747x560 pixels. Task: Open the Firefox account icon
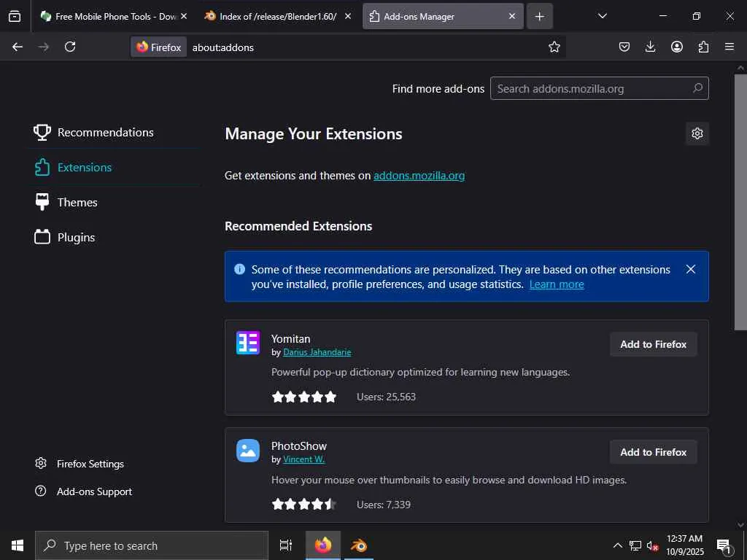coord(676,47)
